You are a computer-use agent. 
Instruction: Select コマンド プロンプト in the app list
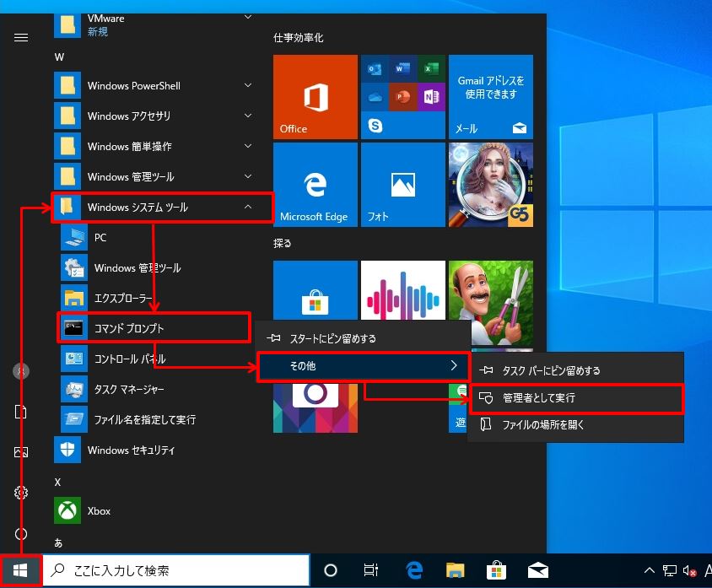pos(154,327)
